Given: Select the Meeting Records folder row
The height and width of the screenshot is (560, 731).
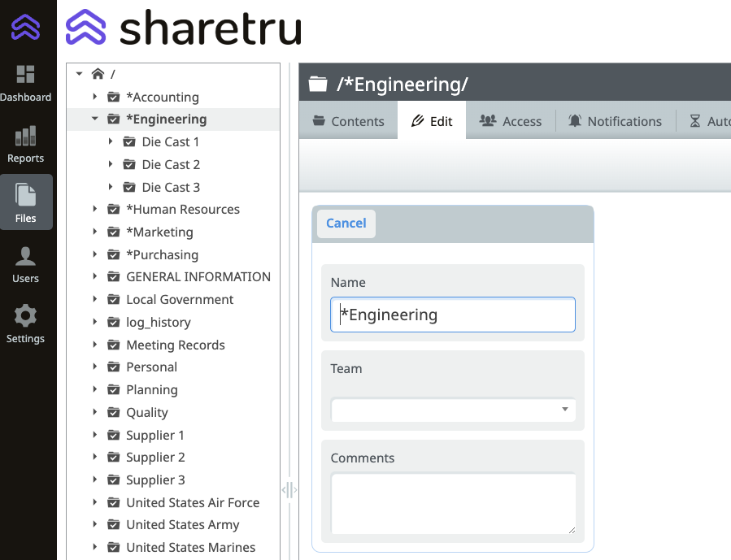Looking at the screenshot, I should 173,345.
